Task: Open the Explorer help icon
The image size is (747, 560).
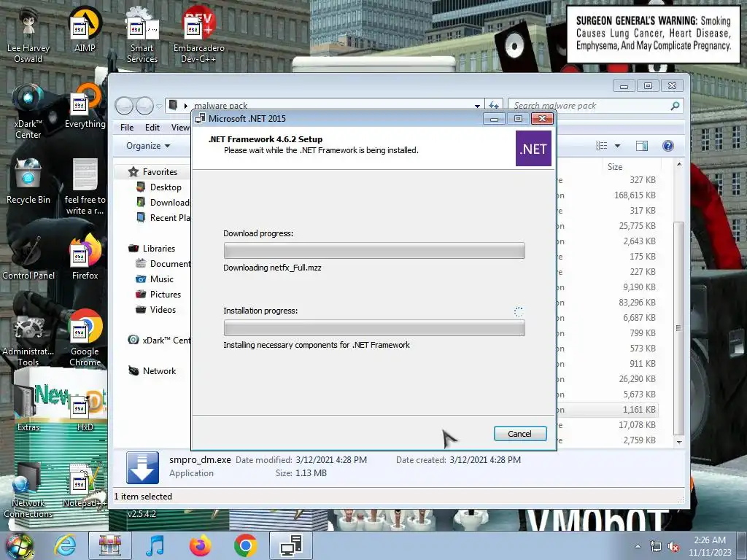Action: (668, 146)
